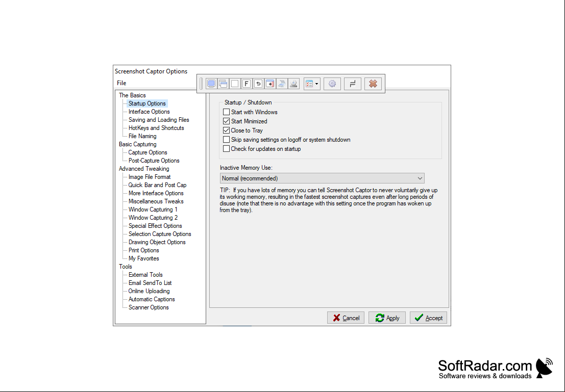Grab the quick bar handle grip
The width and height of the screenshot is (565, 392).
point(201,84)
